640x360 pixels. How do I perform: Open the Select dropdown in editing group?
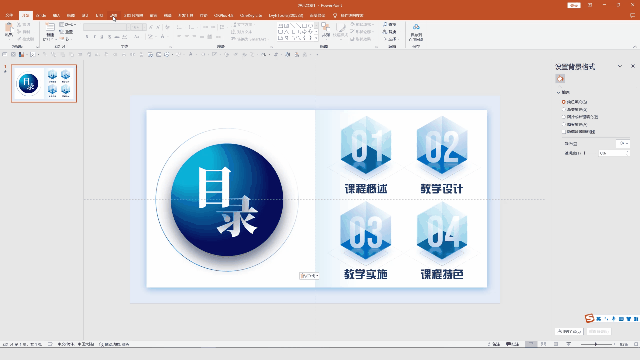click(x=390, y=39)
